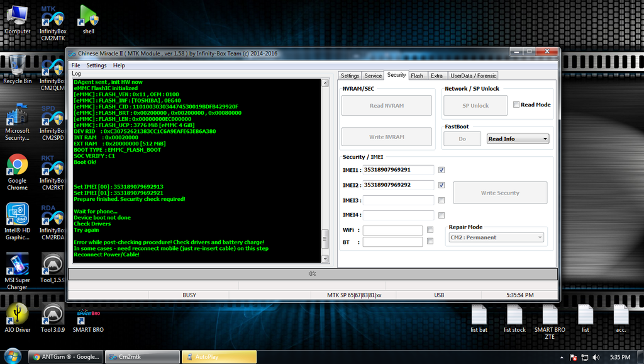Image resolution: width=644 pixels, height=364 pixels.
Task: Open Microsoft Security Essentials shortcut
Action: pyautogui.click(x=17, y=122)
